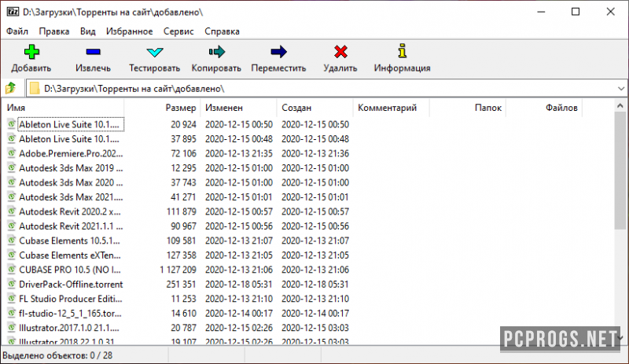The width and height of the screenshot is (629, 364).
Task: Open the Избранное menu
Action: click(x=129, y=31)
